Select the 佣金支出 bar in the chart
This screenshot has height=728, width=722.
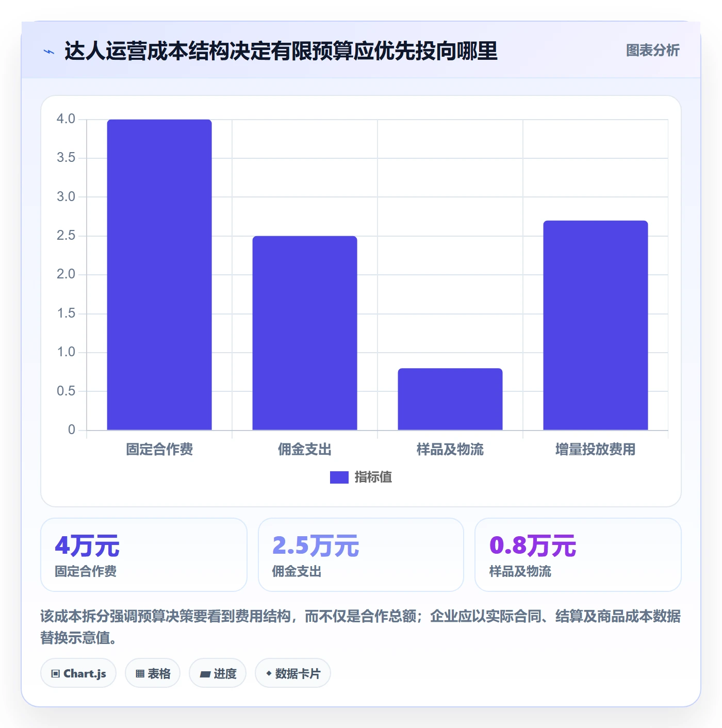coord(305,333)
